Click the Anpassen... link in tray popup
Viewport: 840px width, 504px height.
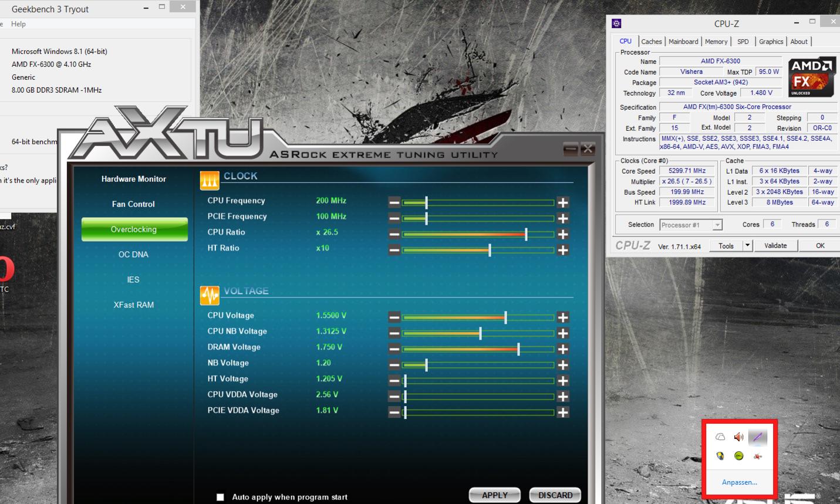click(x=740, y=482)
